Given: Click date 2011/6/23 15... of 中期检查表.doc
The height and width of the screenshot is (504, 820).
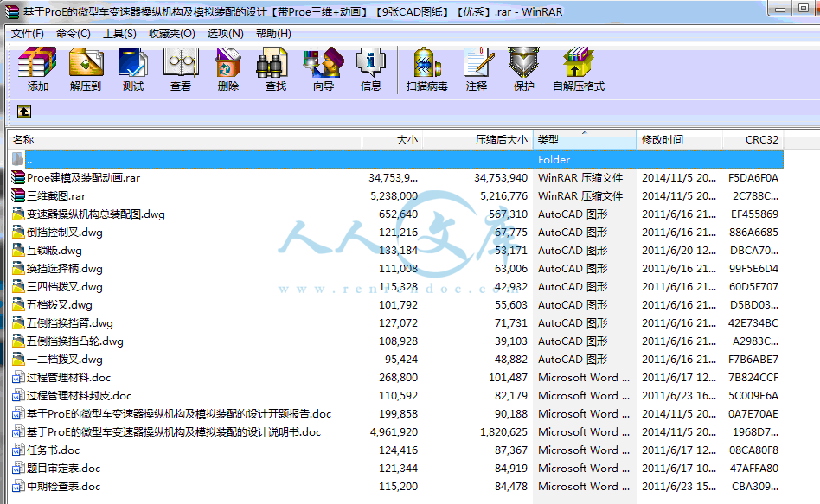Looking at the screenshot, I should [x=679, y=486].
